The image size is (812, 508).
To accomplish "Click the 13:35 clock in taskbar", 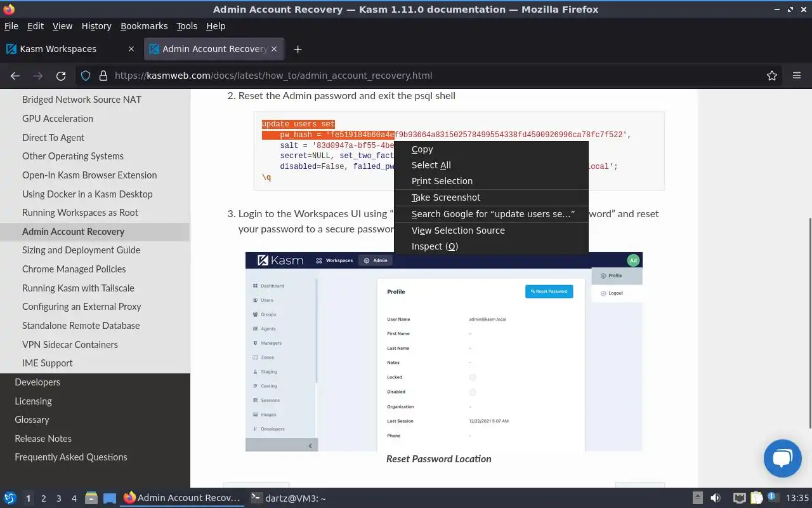I will coord(797,498).
